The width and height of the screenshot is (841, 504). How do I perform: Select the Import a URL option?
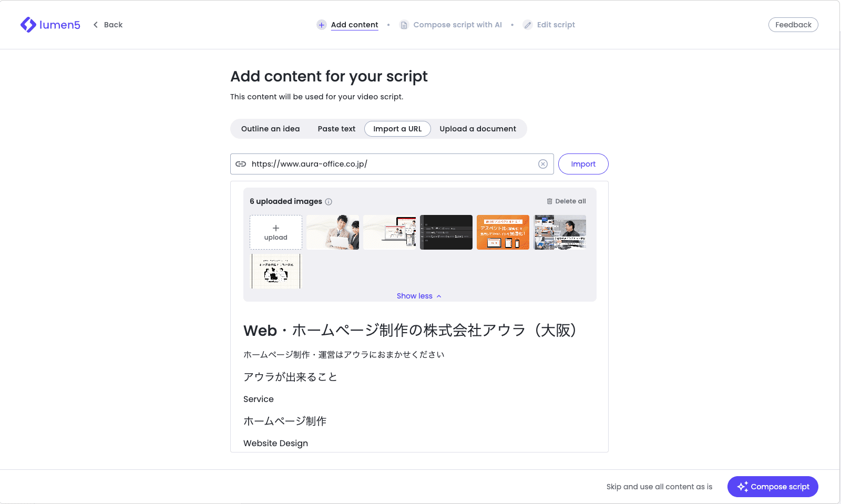point(397,129)
